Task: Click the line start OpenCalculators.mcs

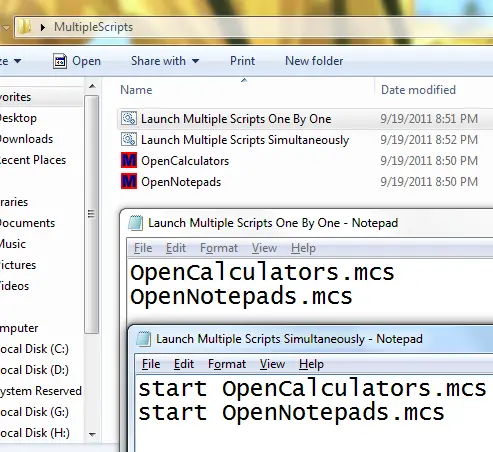Action: [x=312, y=389]
